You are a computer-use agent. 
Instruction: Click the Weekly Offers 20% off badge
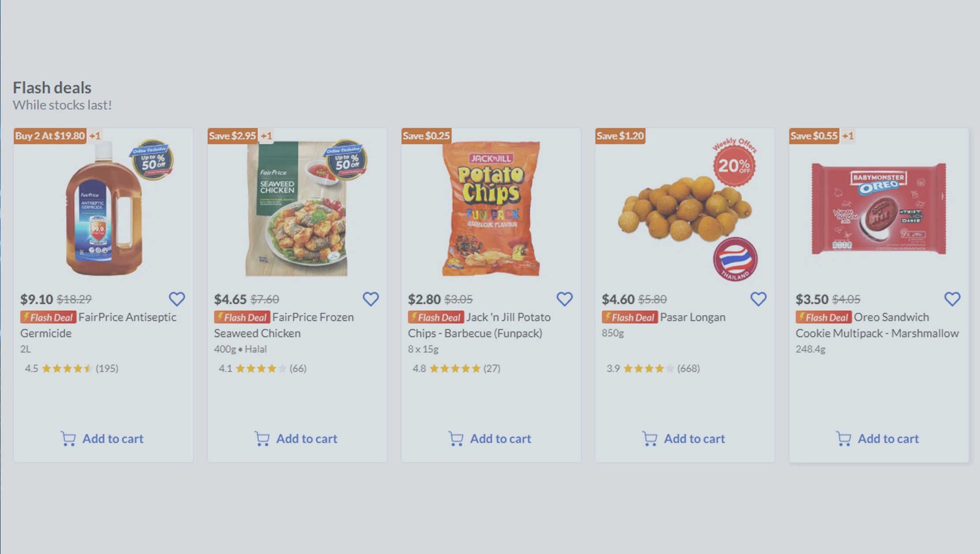point(734,164)
